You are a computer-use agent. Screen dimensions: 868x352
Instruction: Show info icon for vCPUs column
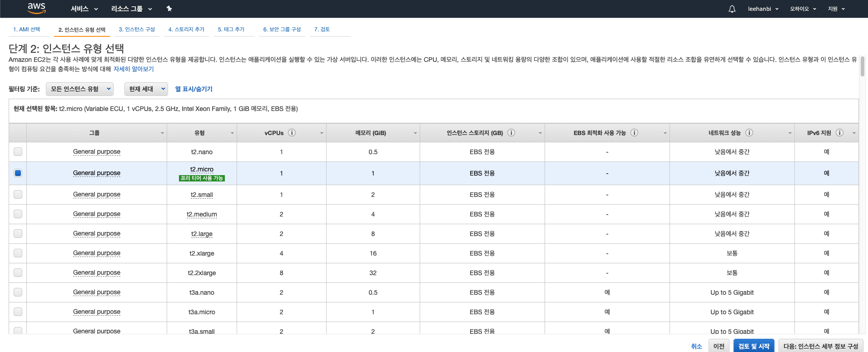point(292,133)
